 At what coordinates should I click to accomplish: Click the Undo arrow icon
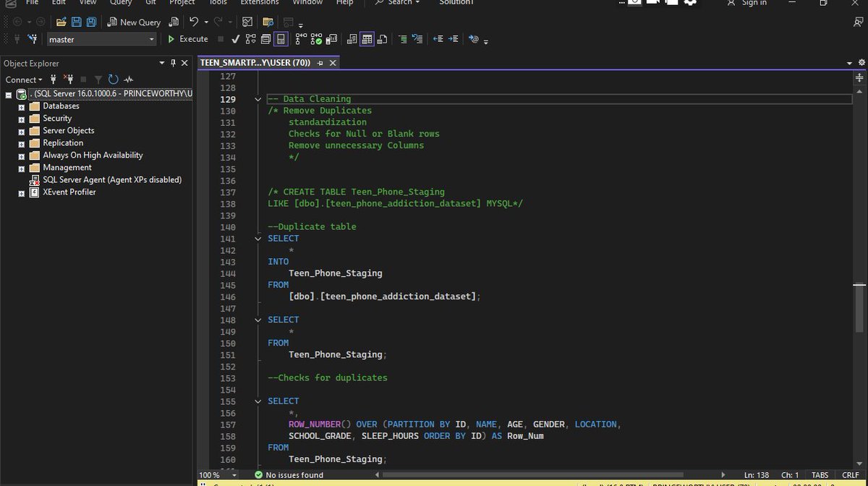click(x=194, y=22)
